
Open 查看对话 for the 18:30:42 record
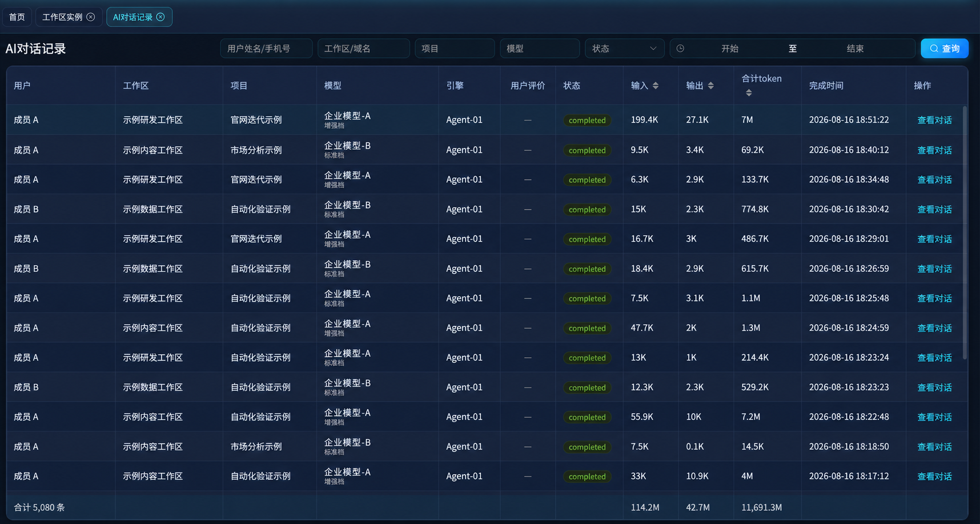pos(934,209)
